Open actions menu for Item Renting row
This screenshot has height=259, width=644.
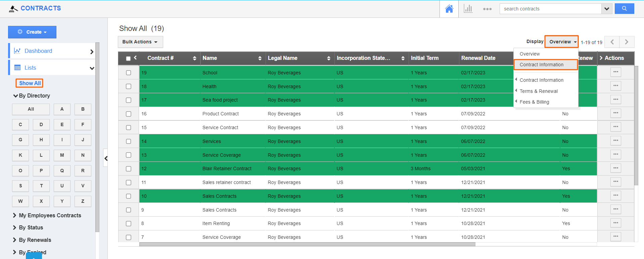click(615, 223)
